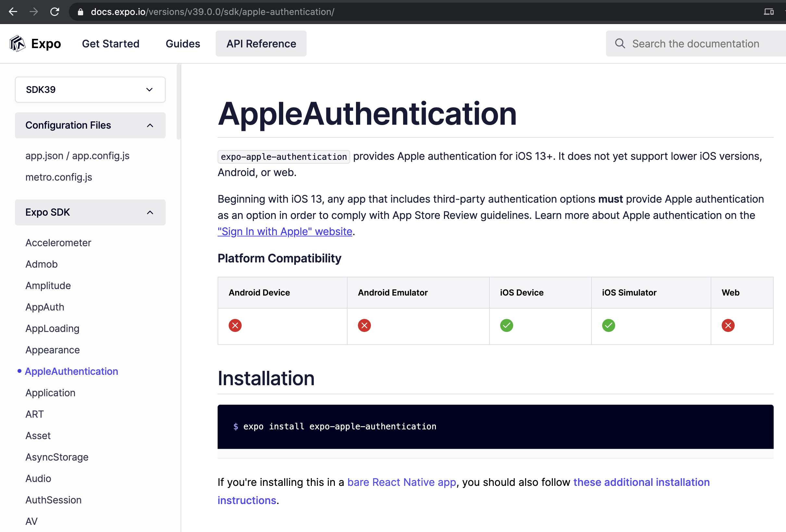Click the Installation section heading
The height and width of the screenshot is (532, 786).
pos(266,378)
